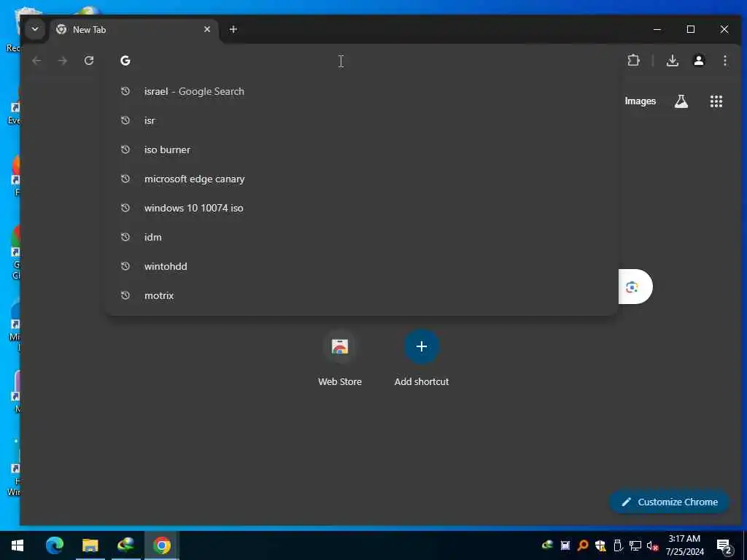Open the Chrome profile avatar
Viewport: 747px width, 560px height.
[699, 61]
